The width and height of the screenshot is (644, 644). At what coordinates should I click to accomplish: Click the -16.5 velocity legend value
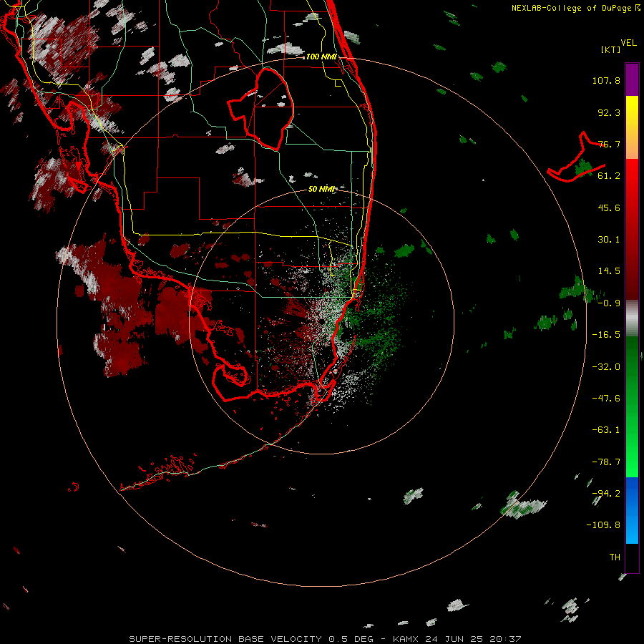(606, 335)
